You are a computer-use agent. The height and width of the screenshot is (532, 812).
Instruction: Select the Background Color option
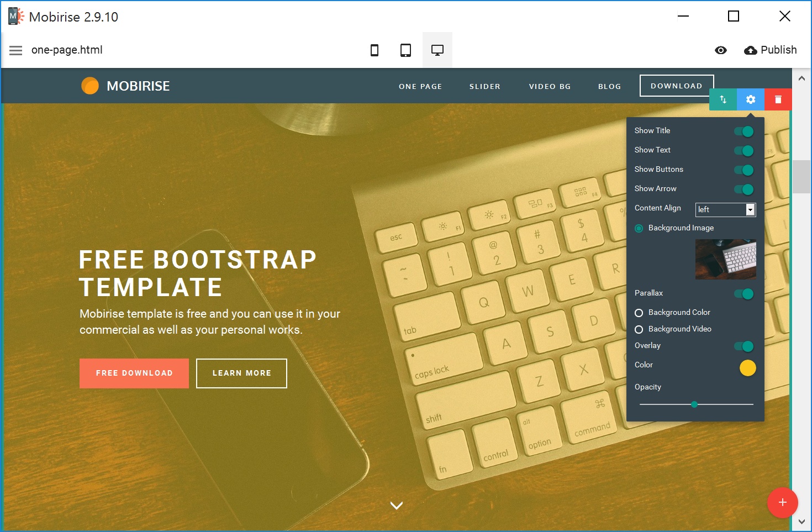[x=639, y=313]
